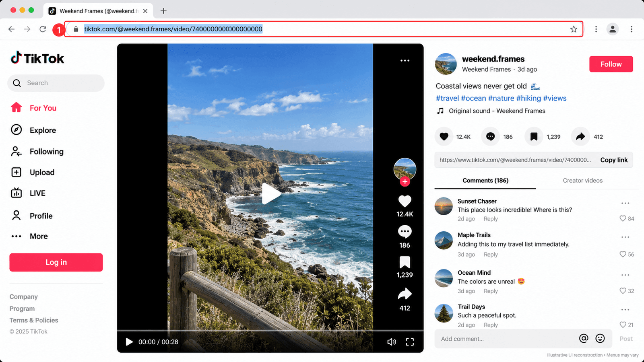644x362 pixels.
Task: Click the mention @ icon
Action: click(584, 338)
